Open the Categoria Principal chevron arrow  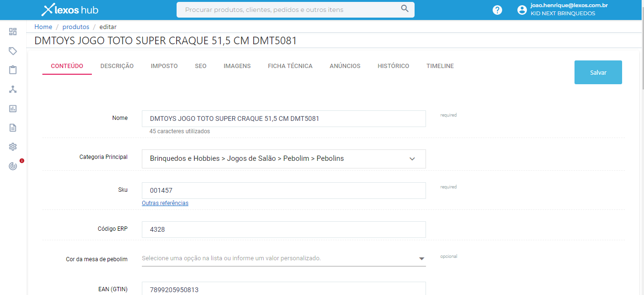[412, 158]
